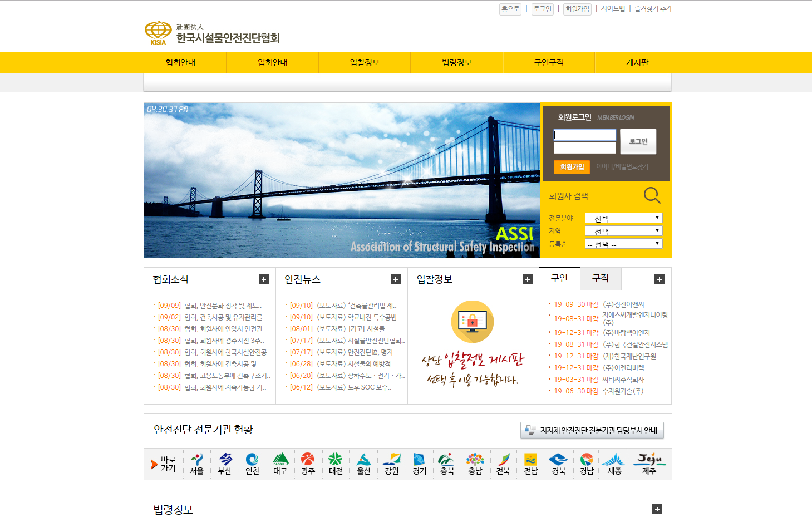Viewport: 812px width, 522px height.
Task: Open 구인구직 menu
Action: (x=549, y=62)
